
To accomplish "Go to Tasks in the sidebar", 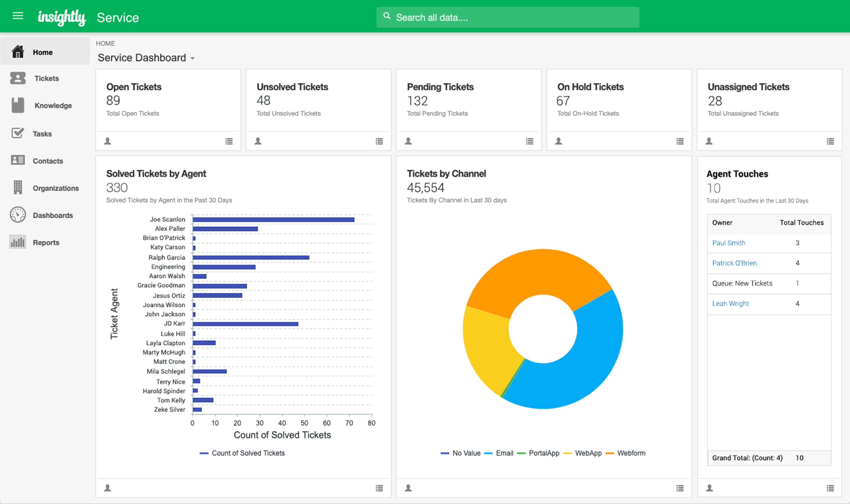I will point(42,134).
